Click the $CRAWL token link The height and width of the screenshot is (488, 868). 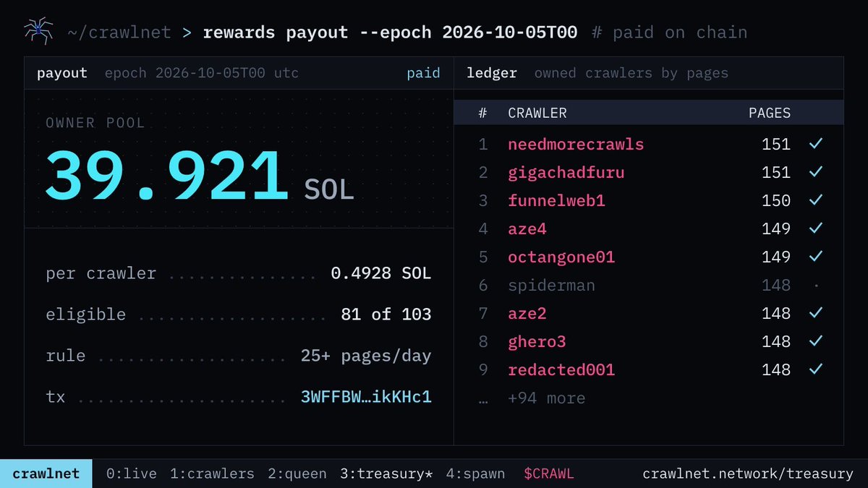pyautogui.click(x=549, y=474)
